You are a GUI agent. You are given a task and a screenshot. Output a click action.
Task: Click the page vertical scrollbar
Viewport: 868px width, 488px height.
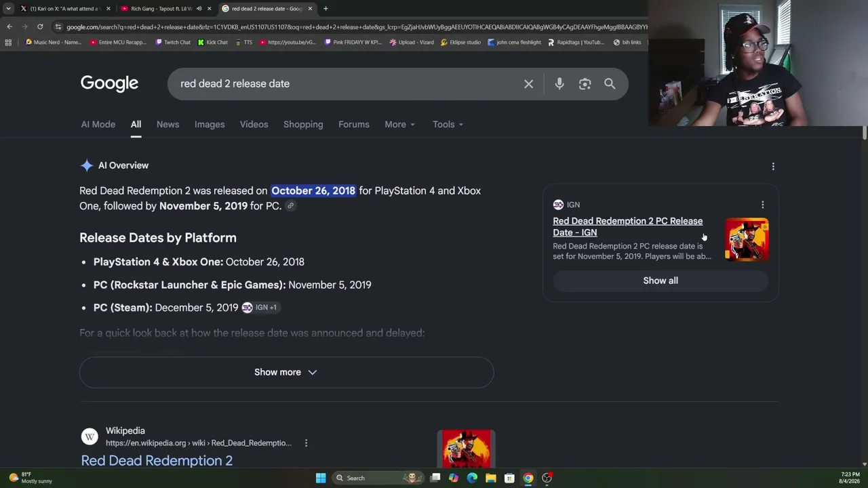coord(865,133)
